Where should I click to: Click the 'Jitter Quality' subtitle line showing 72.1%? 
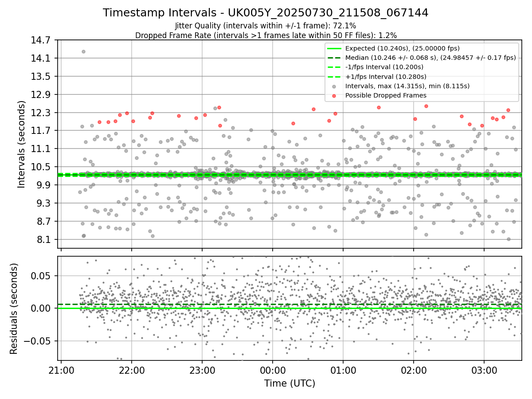click(266, 26)
